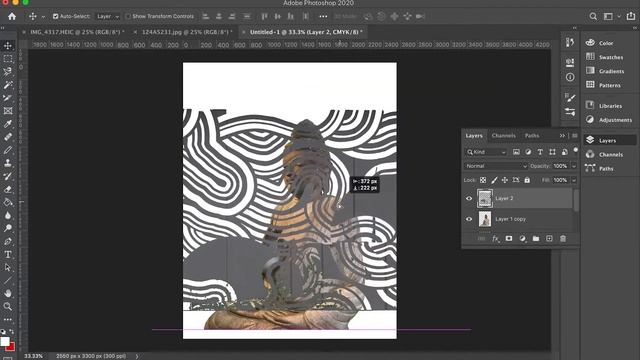Switch to the Channels tab in the Layers panel
The image size is (640, 360).
coord(504,136)
